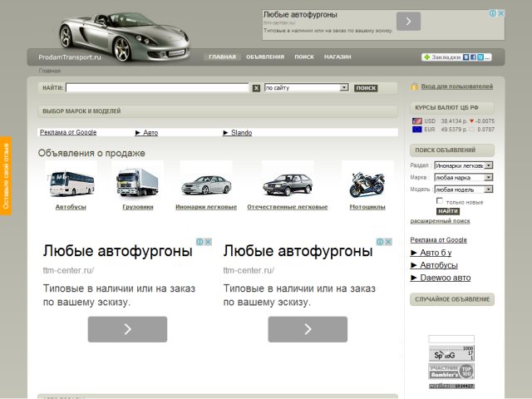Open Иномарки легковые link
This screenshot has height=399, width=532.
[206, 207]
